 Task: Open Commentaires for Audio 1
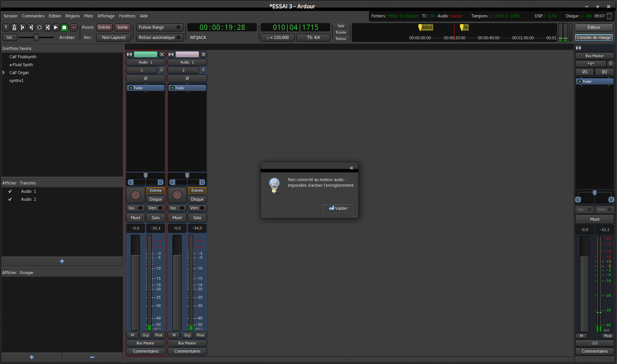146,352
